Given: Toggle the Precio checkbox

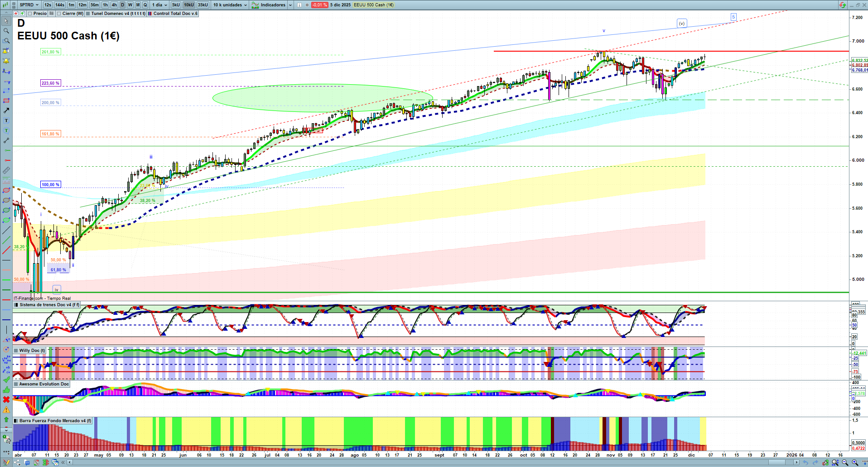Looking at the screenshot, I should pos(30,14).
